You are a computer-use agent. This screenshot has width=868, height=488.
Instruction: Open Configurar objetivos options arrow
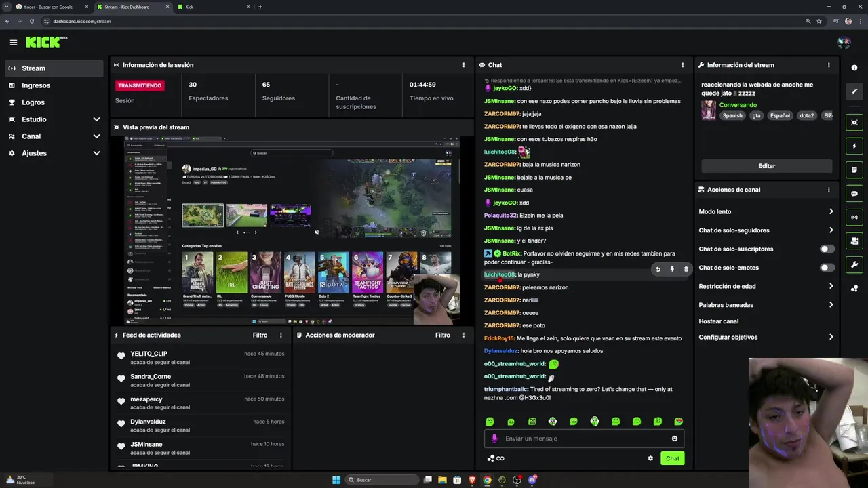coord(831,337)
